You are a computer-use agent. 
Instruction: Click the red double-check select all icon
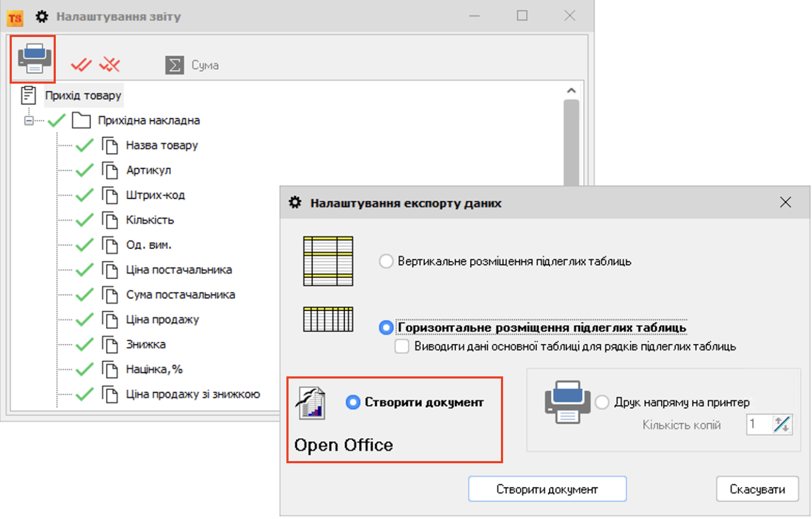point(81,65)
